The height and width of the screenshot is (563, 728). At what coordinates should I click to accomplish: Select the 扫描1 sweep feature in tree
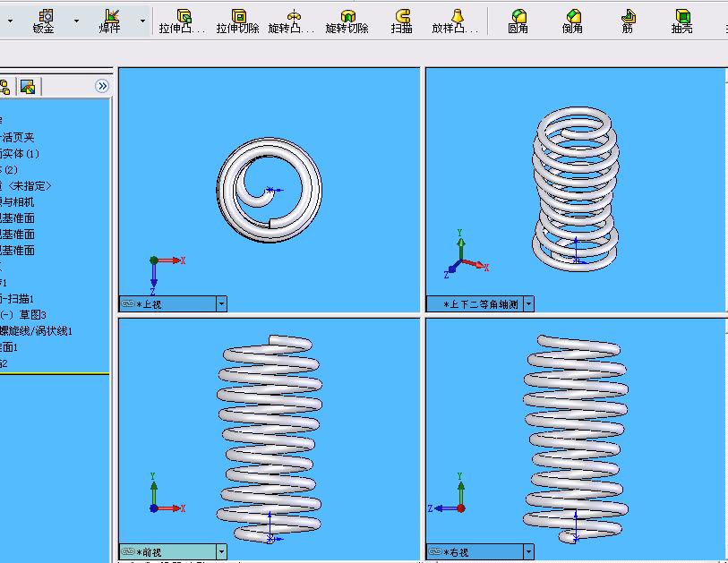tap(17, 298)
